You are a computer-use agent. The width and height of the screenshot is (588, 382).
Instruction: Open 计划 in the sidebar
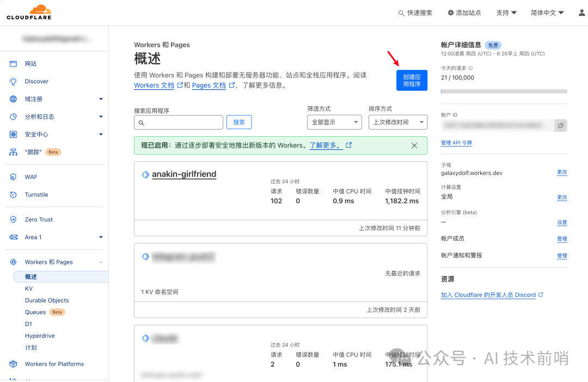(30, 348)
